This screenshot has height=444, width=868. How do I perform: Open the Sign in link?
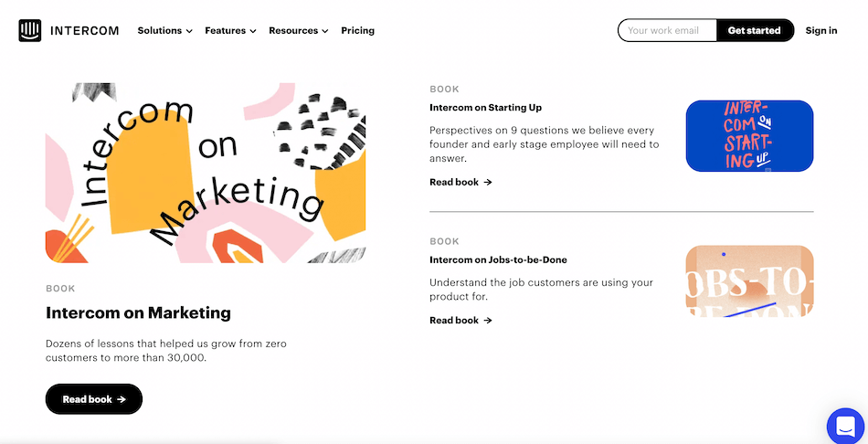pyautogui.click(x=821, y=30)
